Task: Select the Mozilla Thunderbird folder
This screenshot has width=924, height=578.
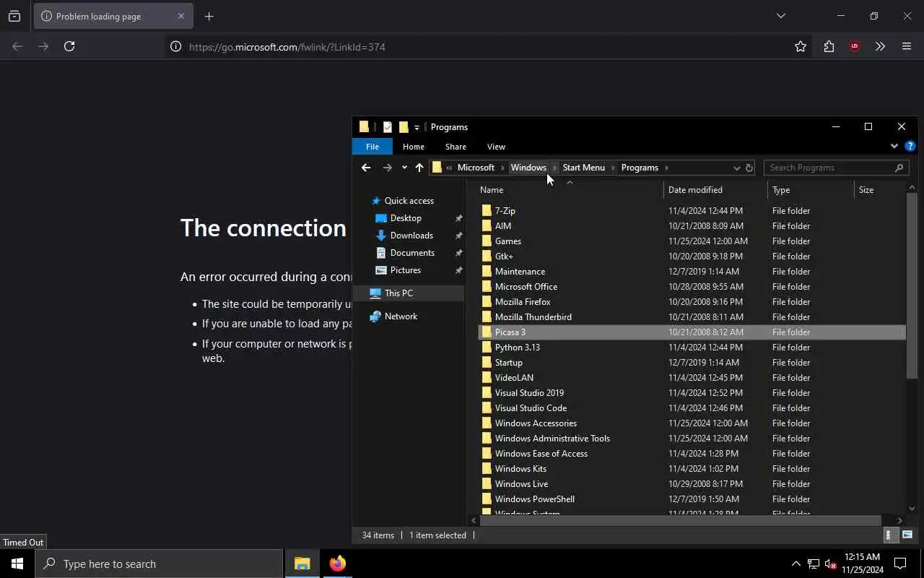Action: tap(692, 317)
